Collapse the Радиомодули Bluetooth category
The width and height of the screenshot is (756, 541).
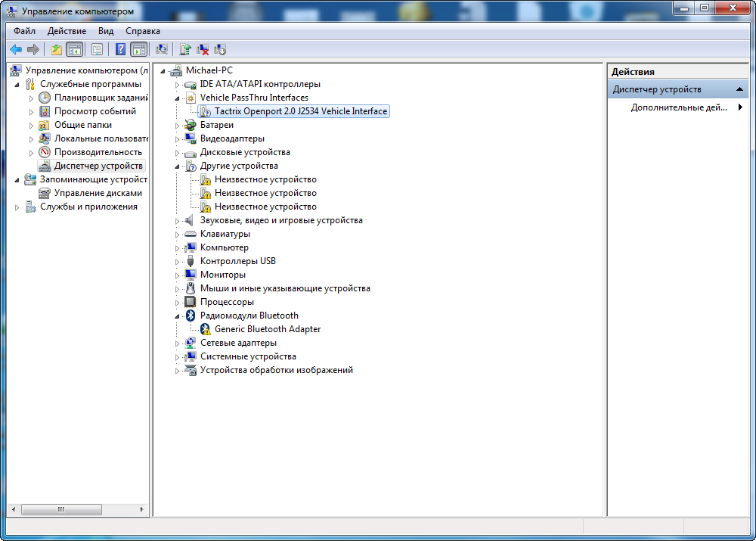coord(178,316)
